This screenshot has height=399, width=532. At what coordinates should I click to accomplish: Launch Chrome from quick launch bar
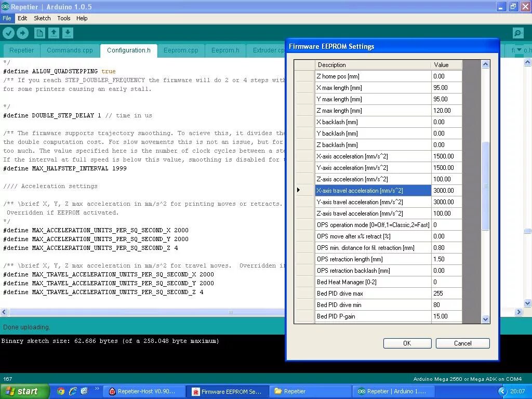[x=61, y=391]
